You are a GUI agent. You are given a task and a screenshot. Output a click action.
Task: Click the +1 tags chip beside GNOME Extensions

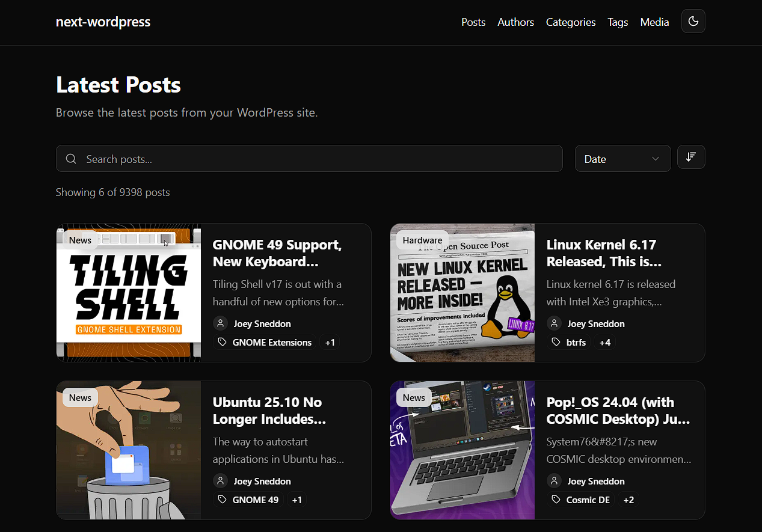pyautogui.click(x=330, y=342)
